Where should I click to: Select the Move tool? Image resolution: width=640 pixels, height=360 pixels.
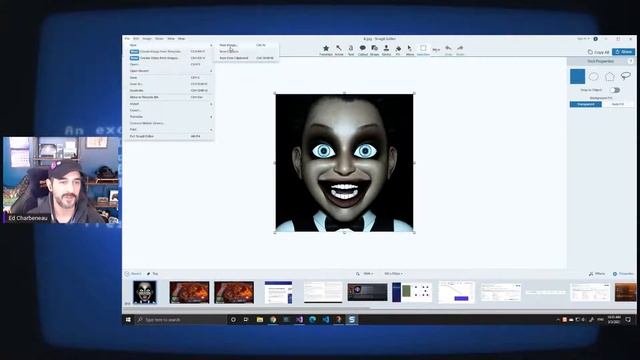click(410, 50)
